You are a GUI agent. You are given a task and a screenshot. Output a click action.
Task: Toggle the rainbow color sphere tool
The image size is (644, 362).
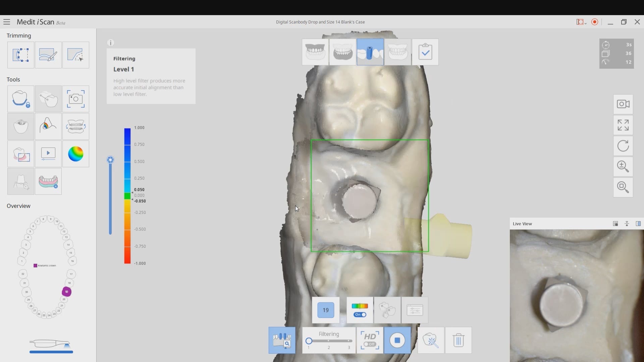[x=76, y=154]
